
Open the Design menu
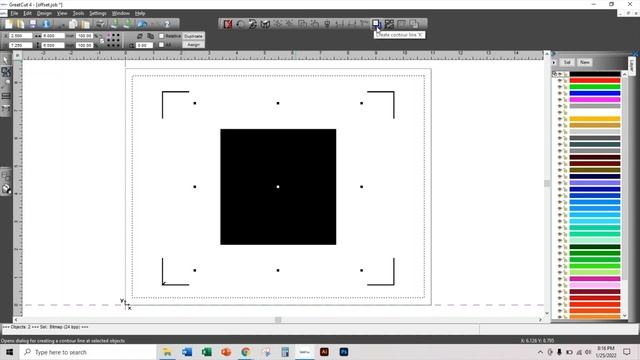click(x=44, y=13)
